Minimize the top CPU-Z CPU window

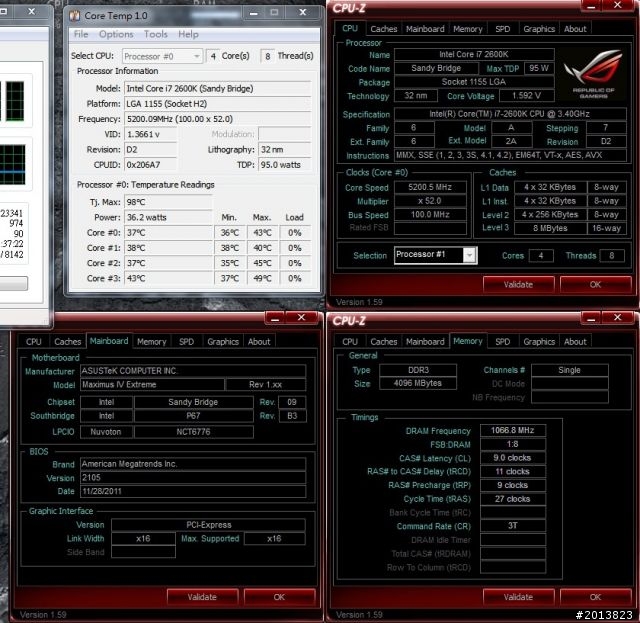click(591, 5)
